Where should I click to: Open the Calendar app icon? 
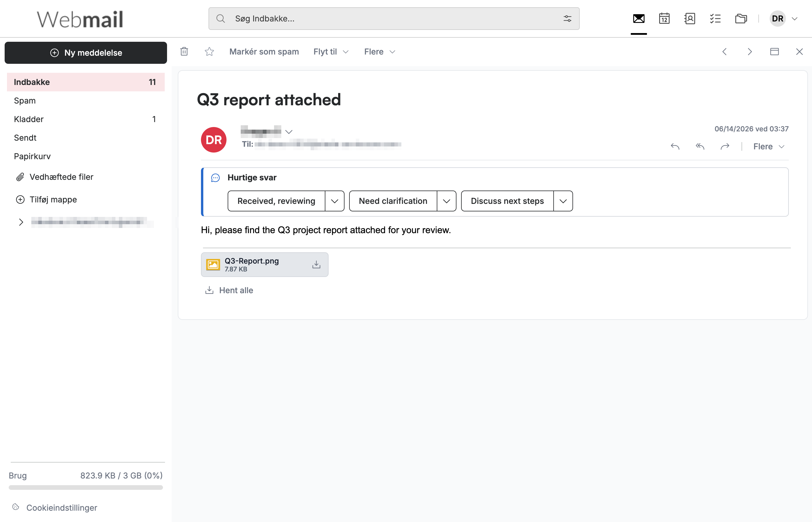point(664,19)
